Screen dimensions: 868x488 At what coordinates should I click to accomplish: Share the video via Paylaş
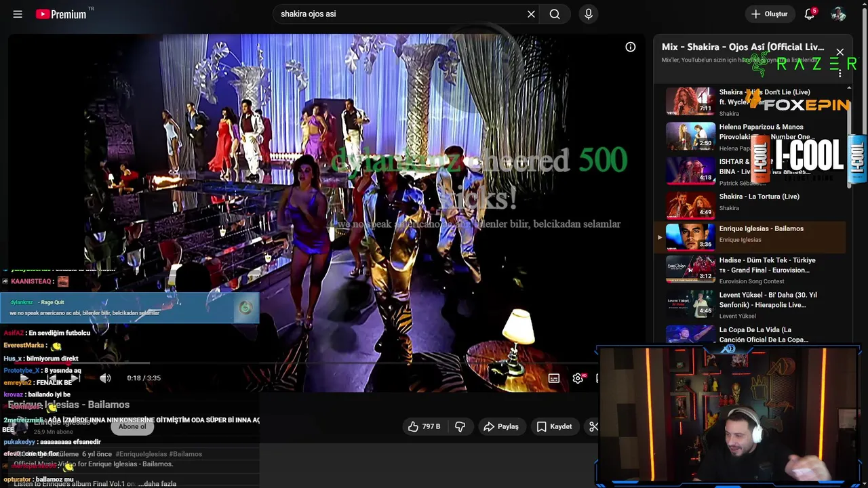(501, 426)
